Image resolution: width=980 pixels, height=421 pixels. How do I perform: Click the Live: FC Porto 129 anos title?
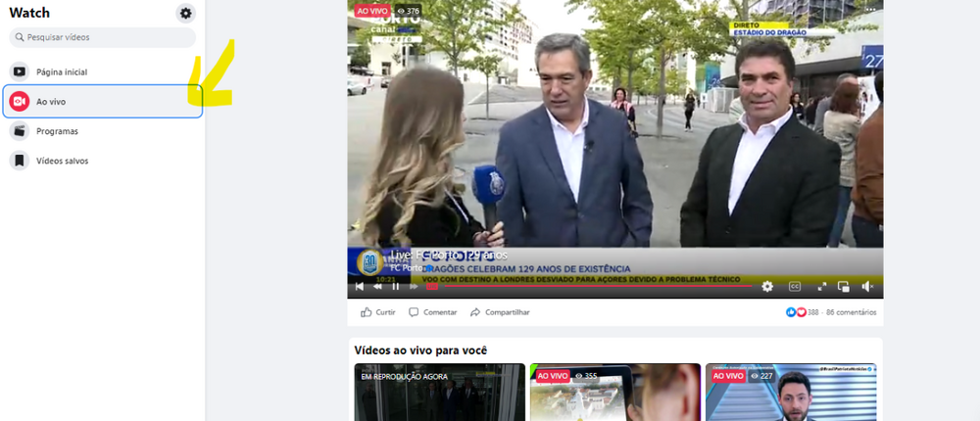click(450, 255)
